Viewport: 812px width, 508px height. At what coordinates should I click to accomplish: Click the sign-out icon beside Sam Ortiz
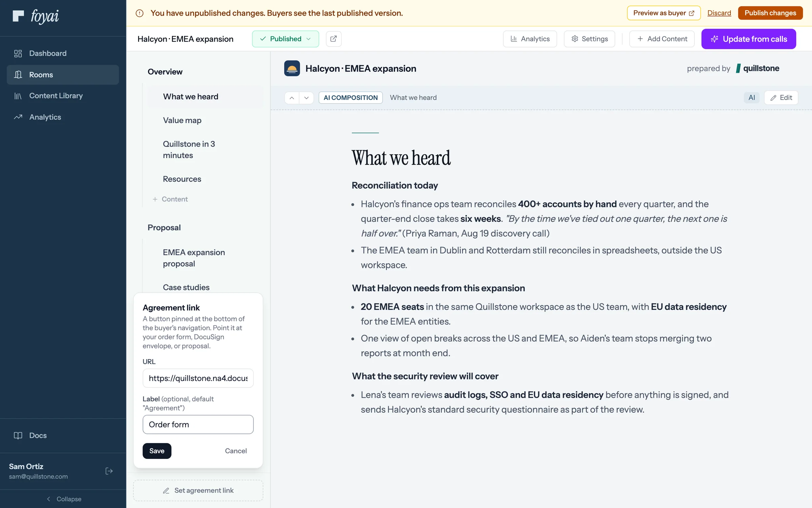pos(109,471)
